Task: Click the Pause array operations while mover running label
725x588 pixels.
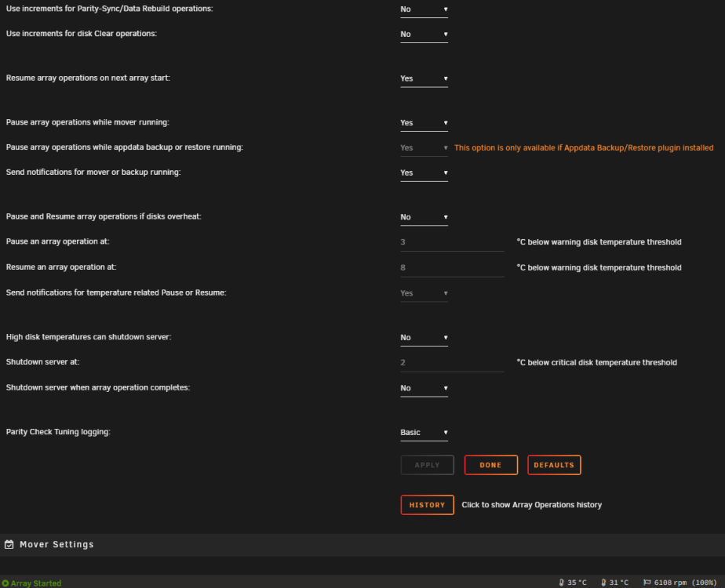Action: tap(88, 122)
